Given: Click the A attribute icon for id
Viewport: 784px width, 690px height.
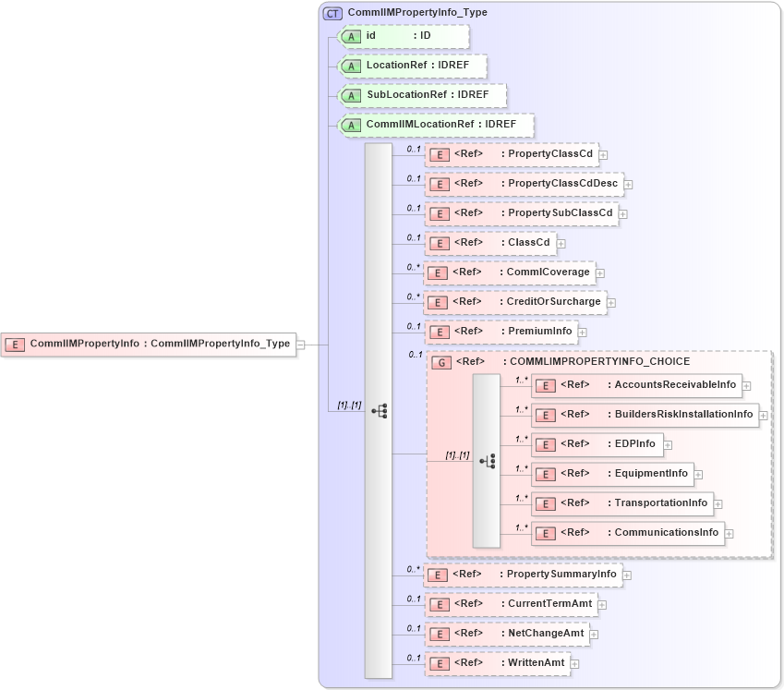Looking at the screenshot, I should click(352, 37).
